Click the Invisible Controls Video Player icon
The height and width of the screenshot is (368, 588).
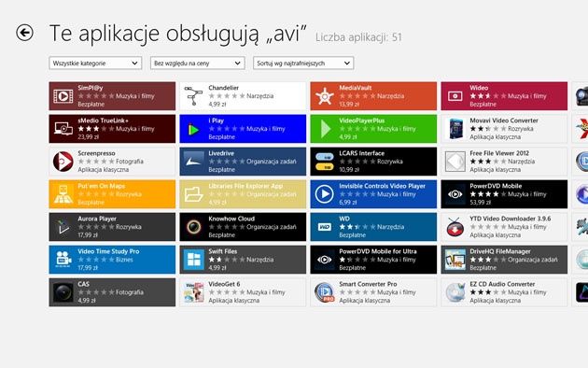325,194
